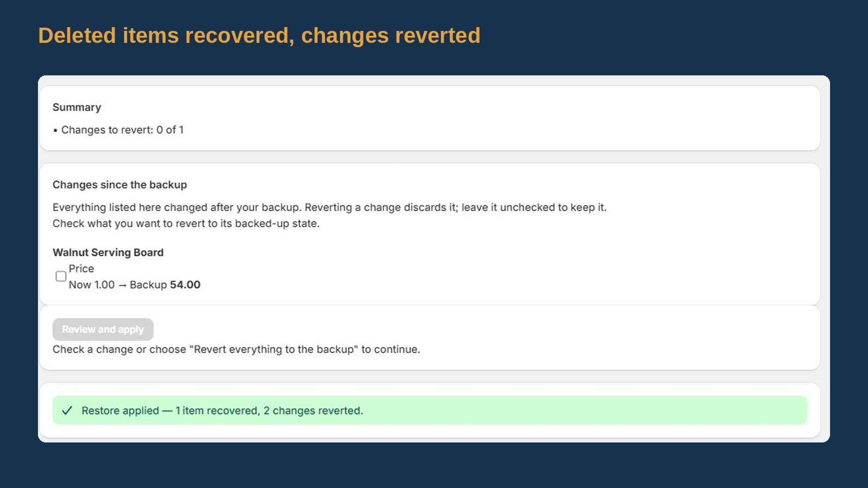The image size is (868, 488).
Task: Click the hint text below Review and apply
Action: [237, 349]
